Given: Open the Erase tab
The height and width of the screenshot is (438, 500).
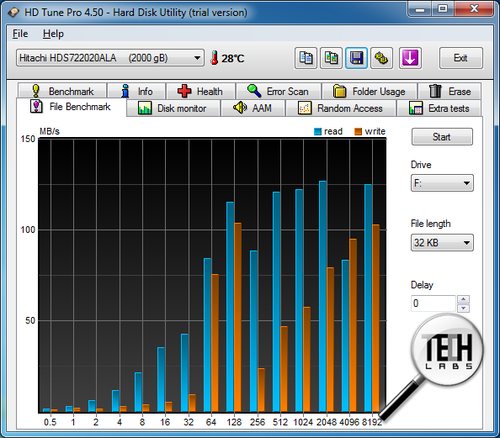Looking at the screenshot, I should pos(450,91).
